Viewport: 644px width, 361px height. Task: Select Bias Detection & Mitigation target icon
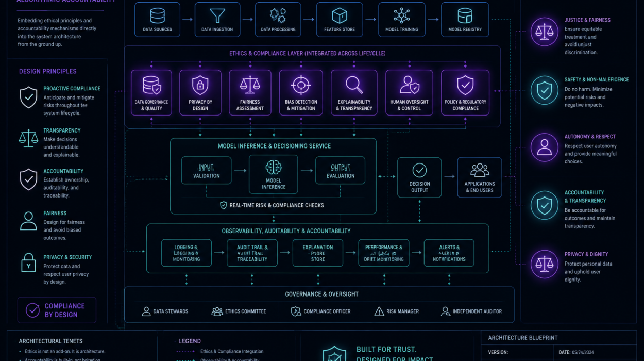point(300,85)
